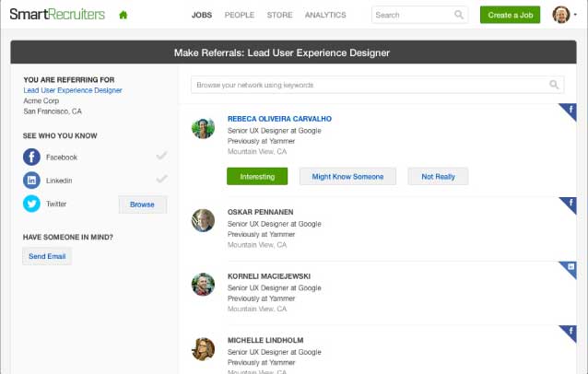Click the Facebook label in sidebar

[62, 158]
